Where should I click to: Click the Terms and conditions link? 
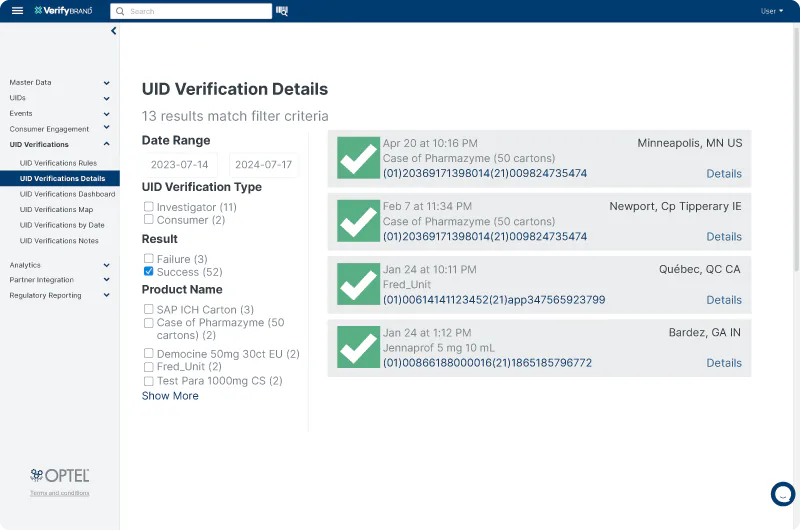tap(60, 493)
